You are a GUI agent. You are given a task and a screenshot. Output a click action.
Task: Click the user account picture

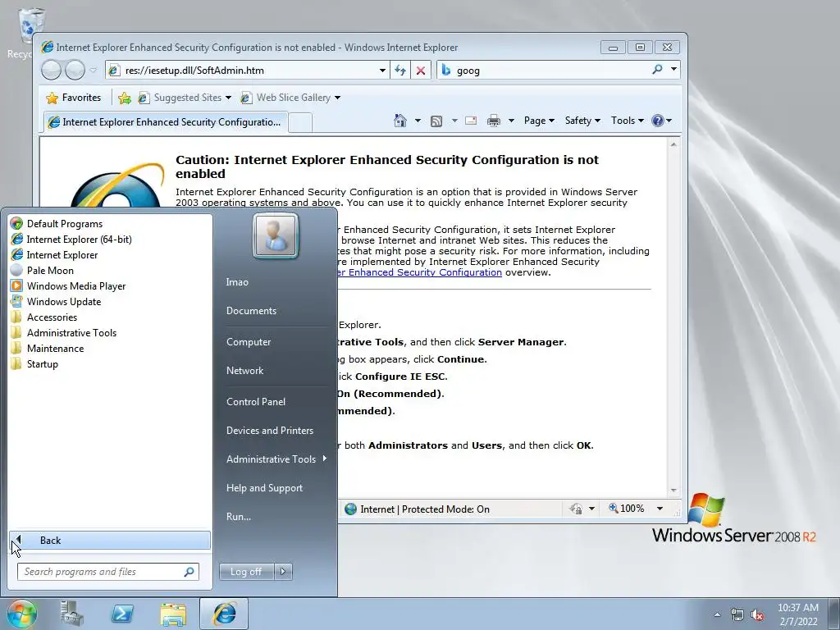tap(276, 235)
